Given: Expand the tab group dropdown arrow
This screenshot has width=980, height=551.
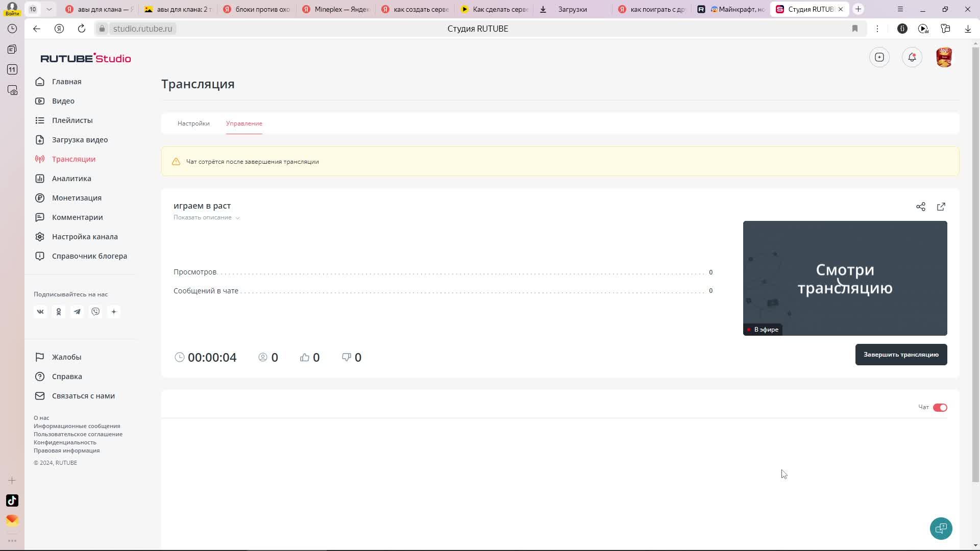Looking at the screenshot, I should point(49,9).
